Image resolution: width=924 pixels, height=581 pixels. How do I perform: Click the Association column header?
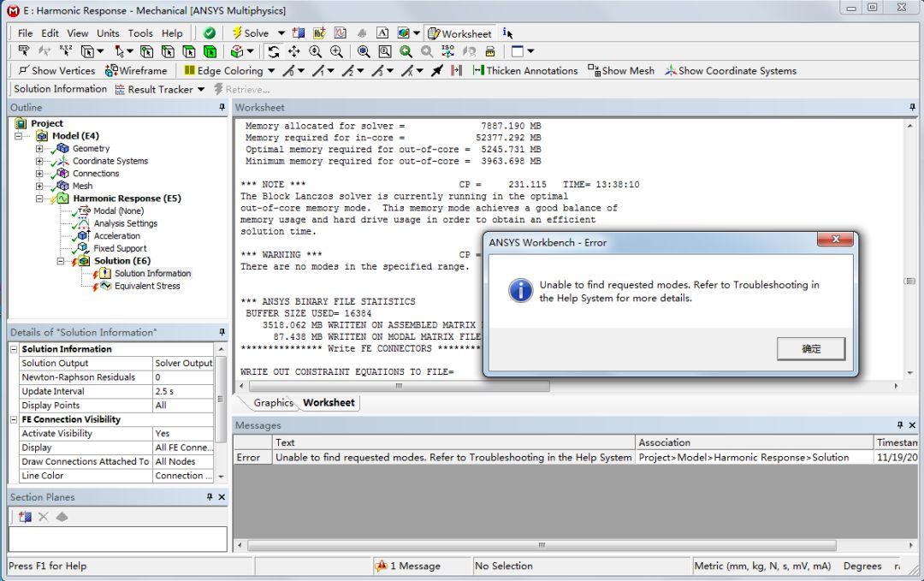click(x=754, y=442)
